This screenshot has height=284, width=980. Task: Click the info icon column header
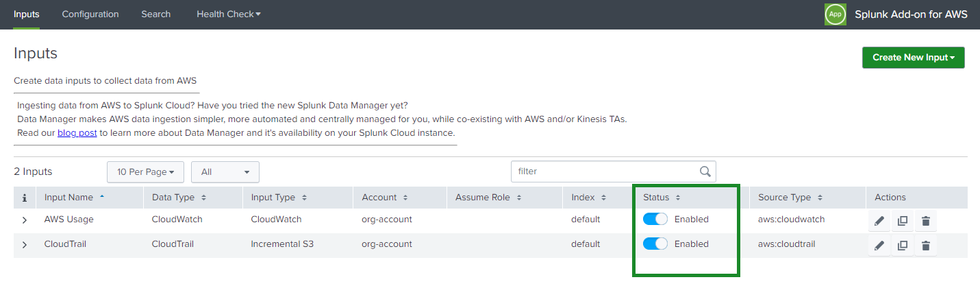pos(25,198)
